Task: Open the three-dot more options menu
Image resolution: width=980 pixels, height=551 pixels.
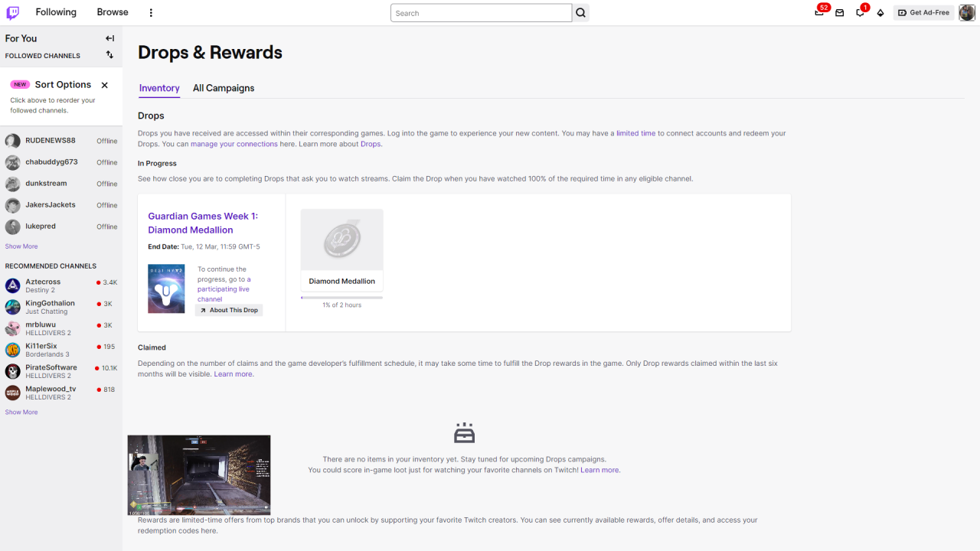Action: point(151,13)
